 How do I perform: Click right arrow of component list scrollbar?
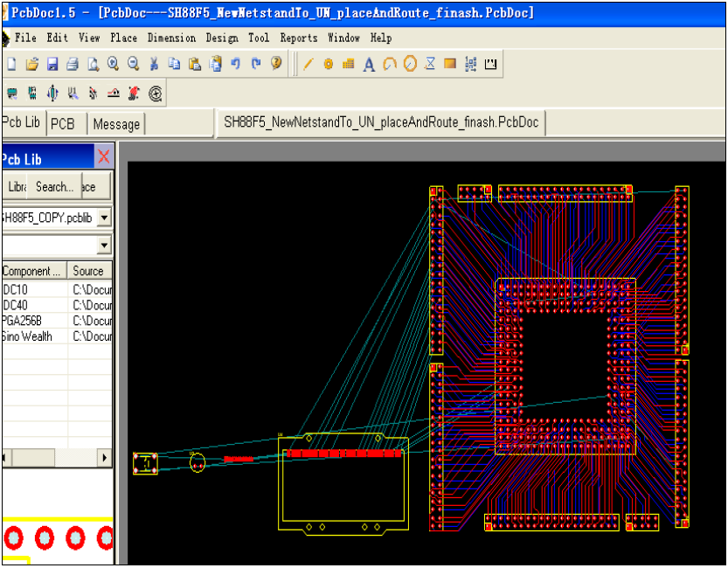tap(104, 458)
